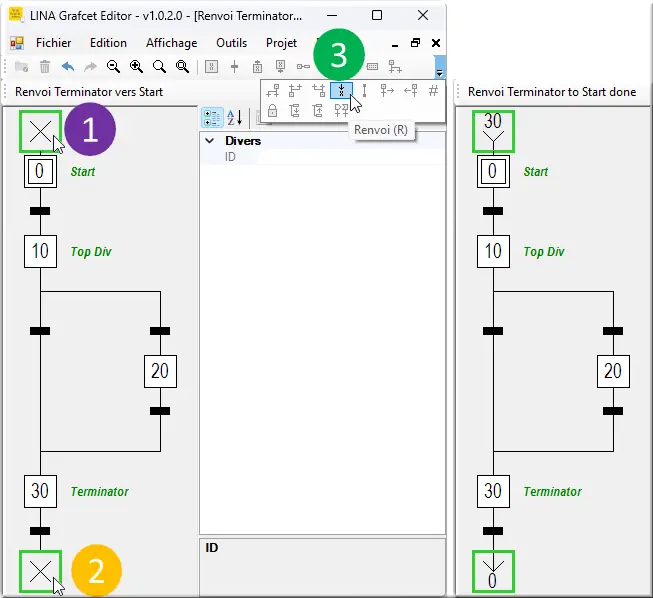Select the step box tool in the toolbar
This screenshot has height=598, width=653.
point(212,67)
